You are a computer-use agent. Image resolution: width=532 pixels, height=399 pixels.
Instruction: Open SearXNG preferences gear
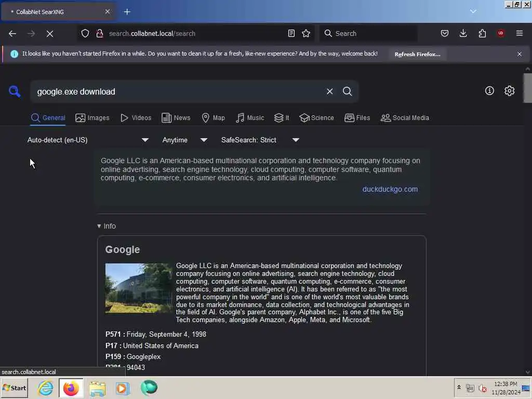509,90
